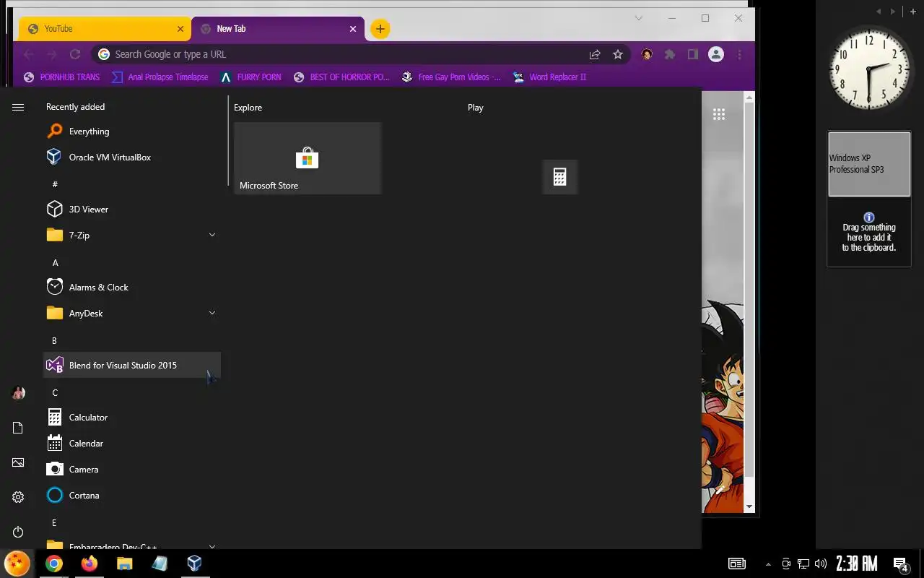Open the volume control in system tray

tap(821, 564)
